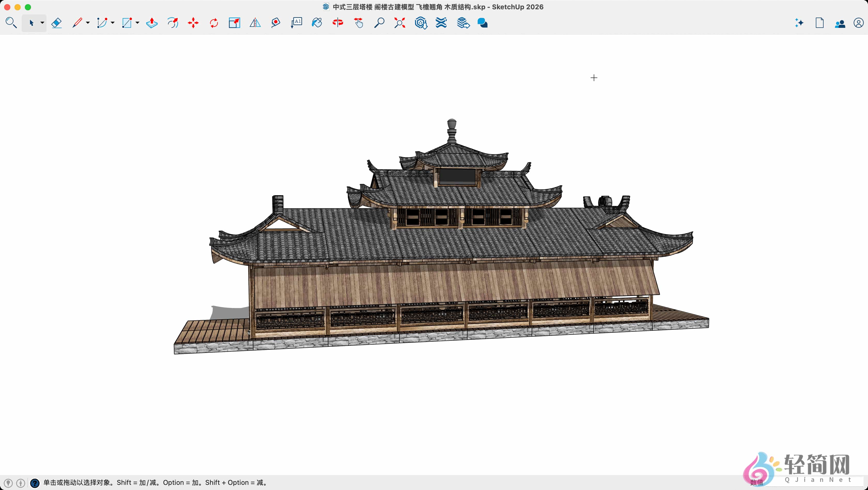
Task: Select the Eraser tool
Action: pos(57,23)
